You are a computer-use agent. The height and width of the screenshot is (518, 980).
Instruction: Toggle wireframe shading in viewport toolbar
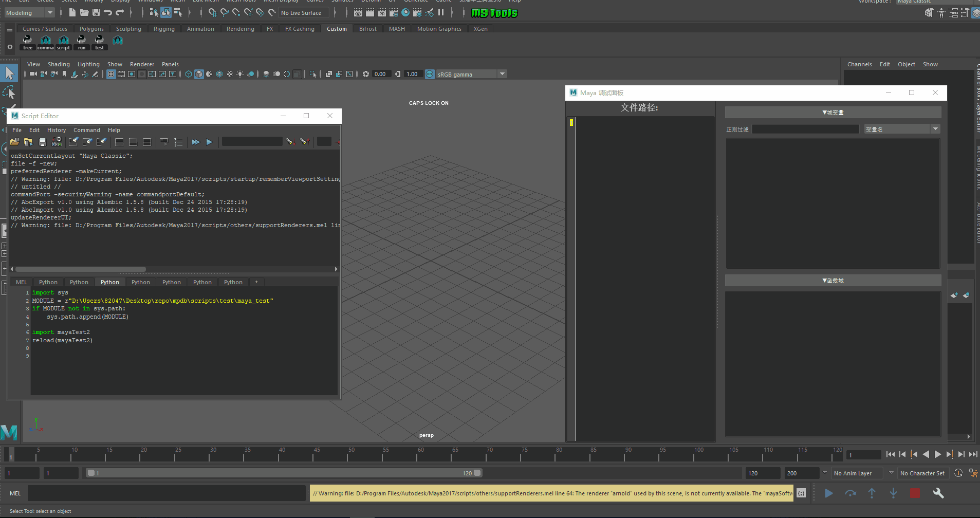189,74
